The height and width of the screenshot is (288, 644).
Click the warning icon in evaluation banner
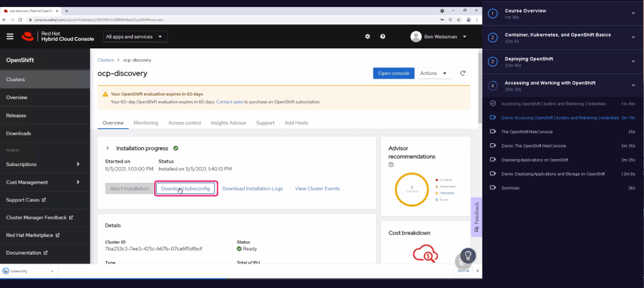tap(106, 94)
